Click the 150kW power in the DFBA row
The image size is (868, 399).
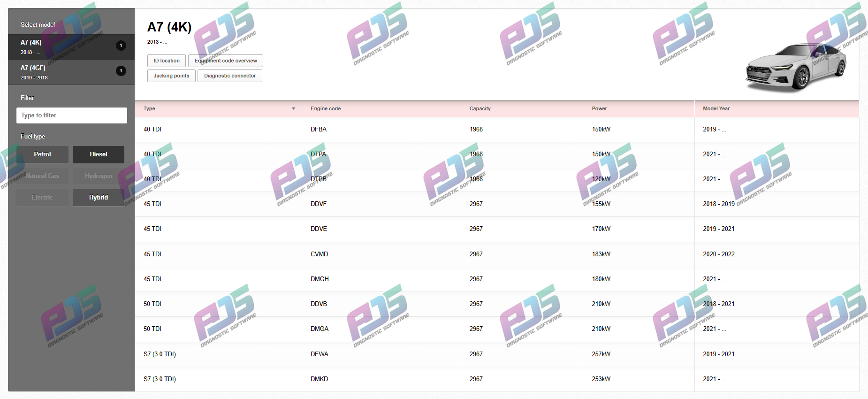601,130
